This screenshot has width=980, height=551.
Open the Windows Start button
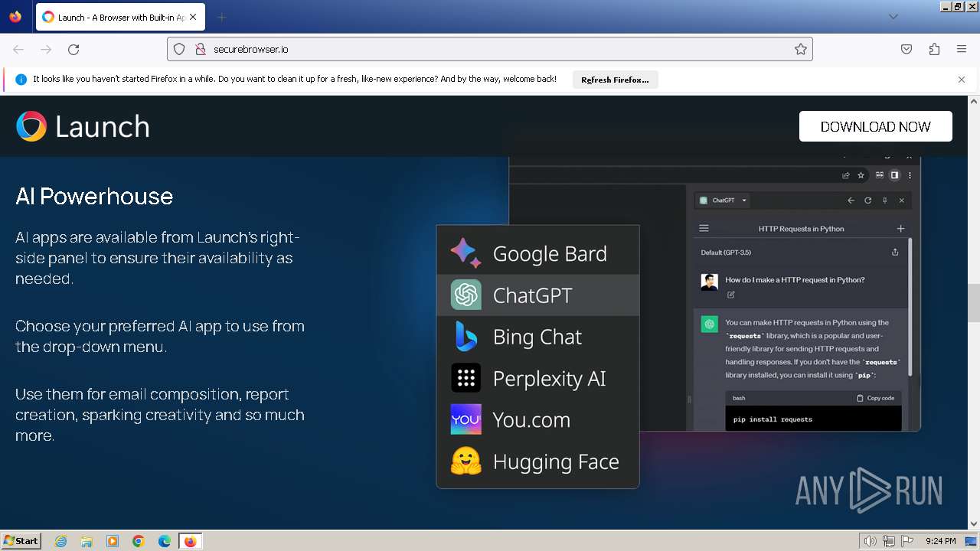pos(21,540)
